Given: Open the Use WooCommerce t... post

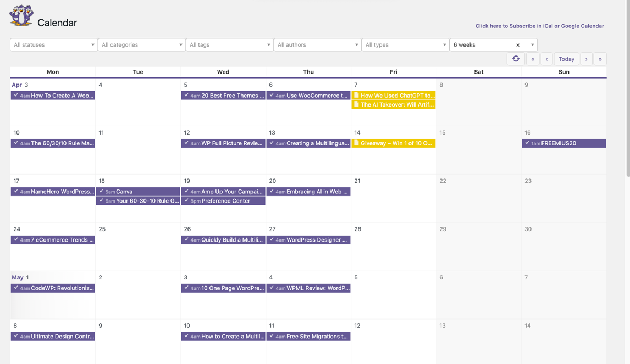Looking at the screenshot, I should click(x=308, y=96).
